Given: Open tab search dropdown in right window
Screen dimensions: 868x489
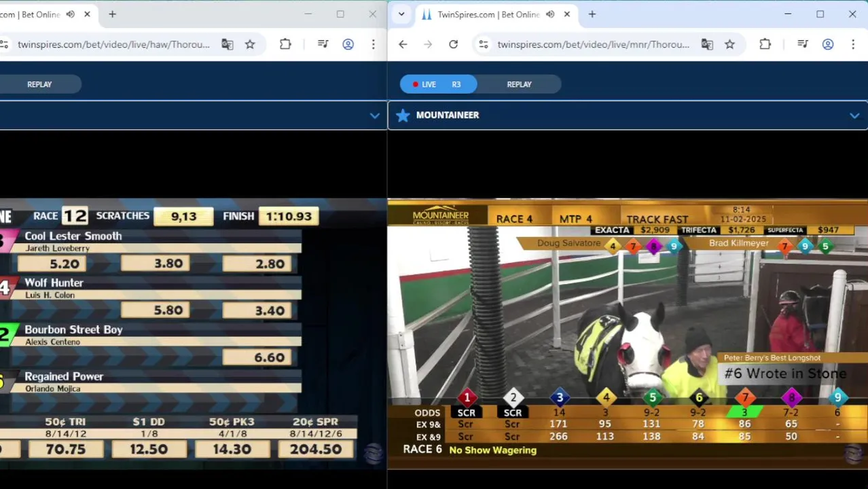Looking at the screenshot, I should 401,14.
